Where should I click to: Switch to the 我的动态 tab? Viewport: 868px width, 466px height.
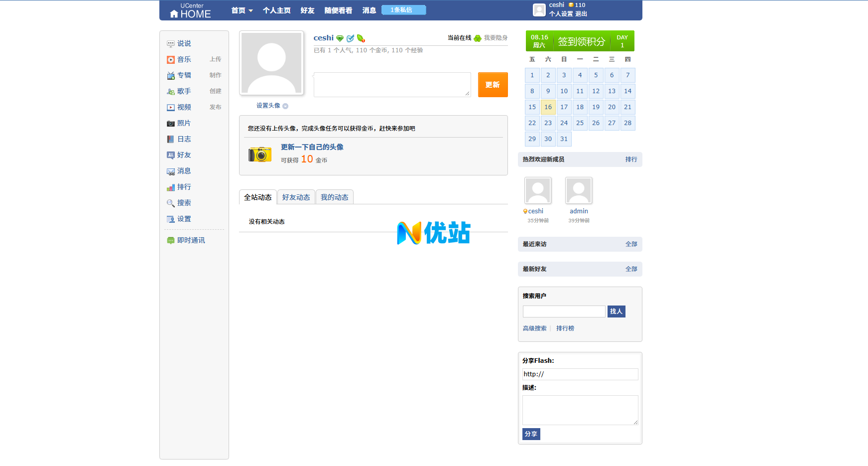334,197
